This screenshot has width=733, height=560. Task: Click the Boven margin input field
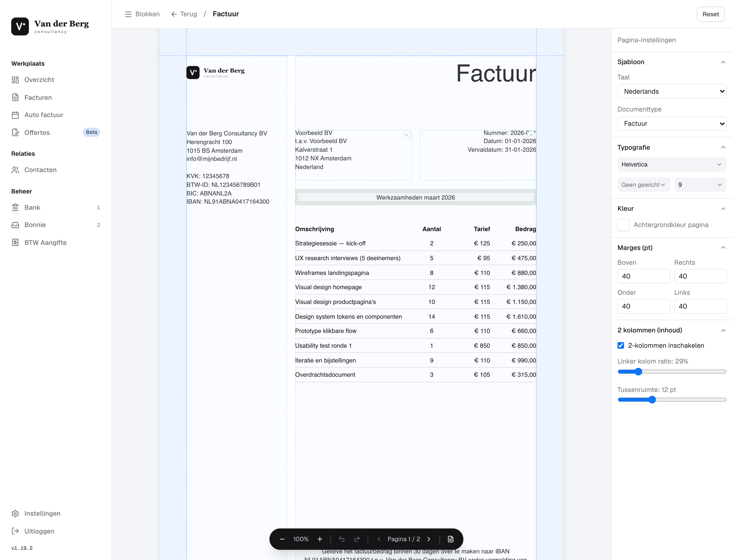click(x=644, y=276)
